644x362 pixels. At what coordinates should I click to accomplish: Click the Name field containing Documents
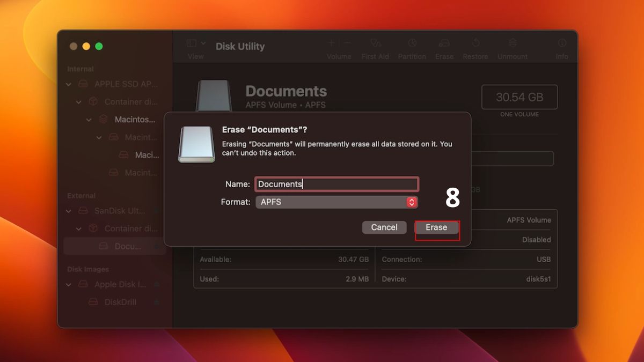pos(336,184)
